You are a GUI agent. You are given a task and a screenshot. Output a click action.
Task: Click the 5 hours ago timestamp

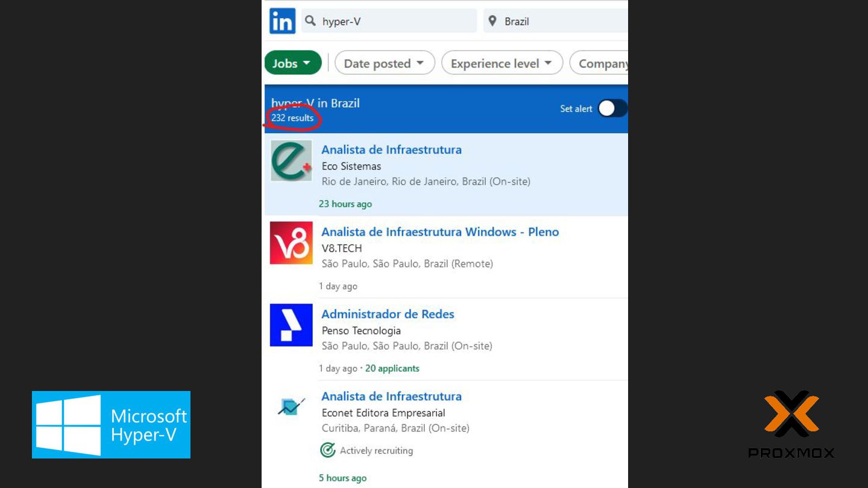click(342, 478)
